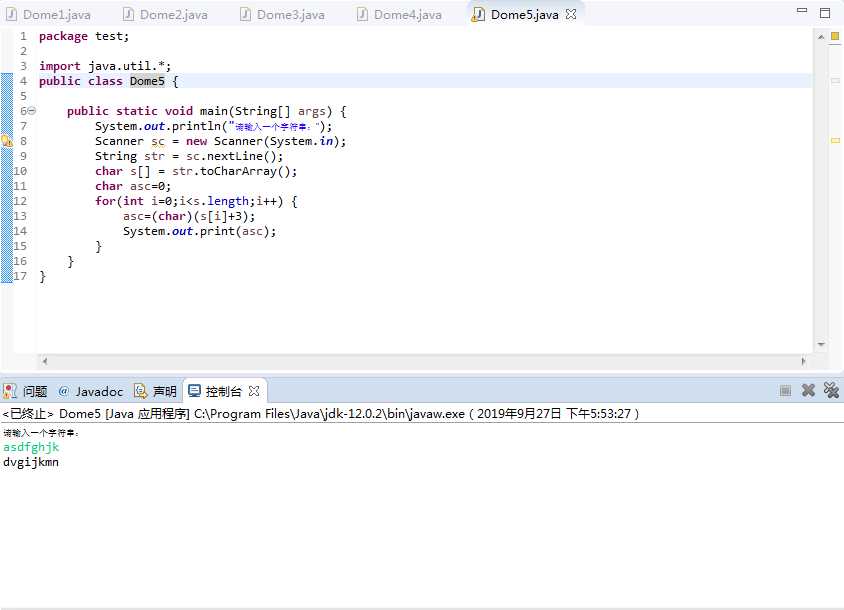Remove the launch with single X icon
844x610 pixels.
point(808,390)
